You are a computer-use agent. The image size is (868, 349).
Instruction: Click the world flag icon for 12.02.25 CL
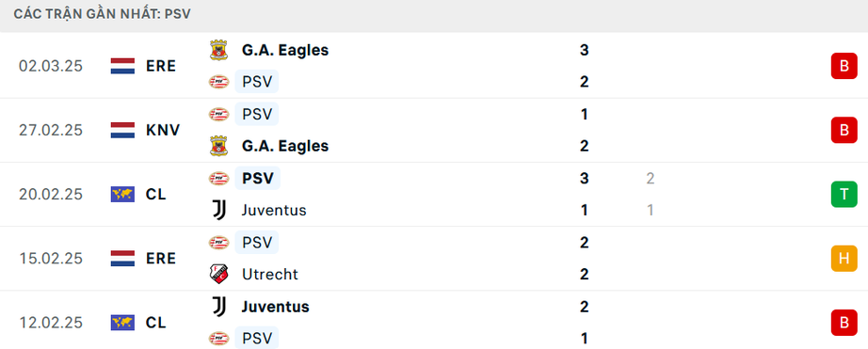tap(122, 323)
